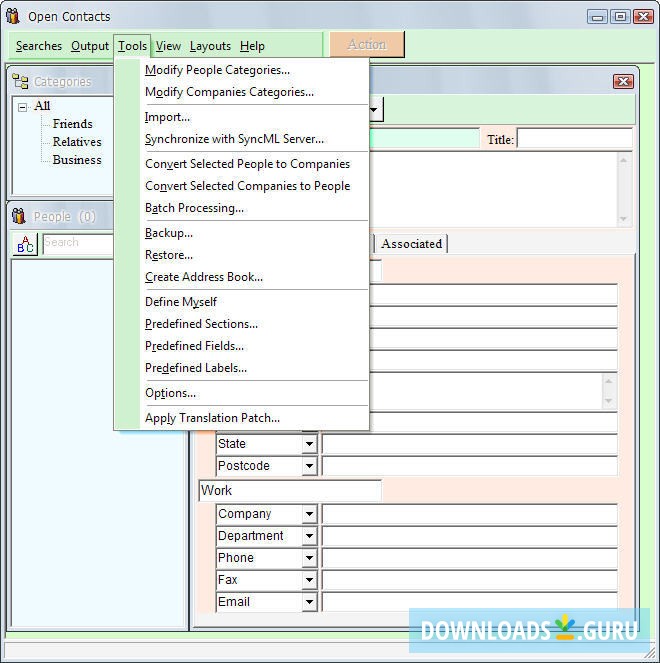Screen dimensions: 660x663
Task: Choose Modify Companies Categories
Action: click(x=254, y=92)
